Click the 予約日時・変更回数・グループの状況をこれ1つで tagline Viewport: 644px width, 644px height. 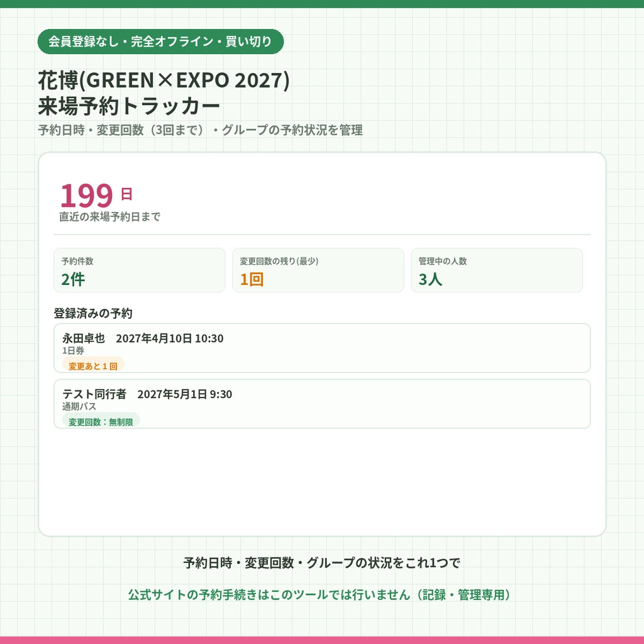coord(322,563)
